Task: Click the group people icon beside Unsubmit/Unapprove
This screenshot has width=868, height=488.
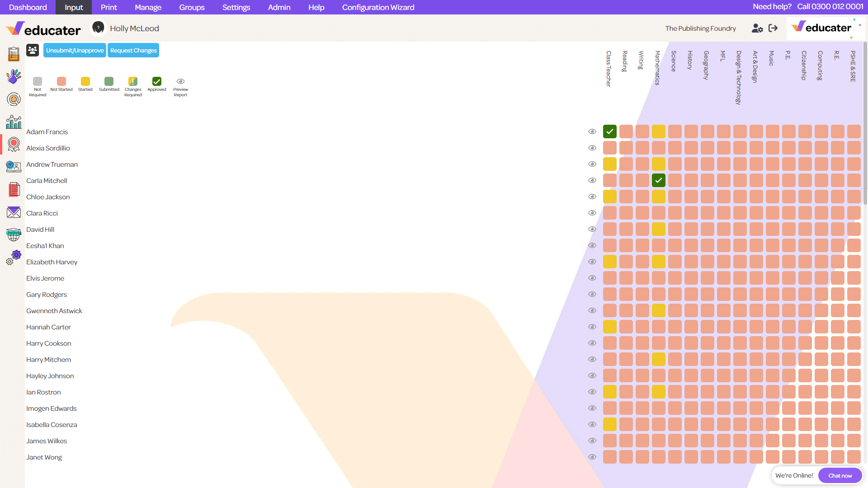Action: [x=33, y=50]
